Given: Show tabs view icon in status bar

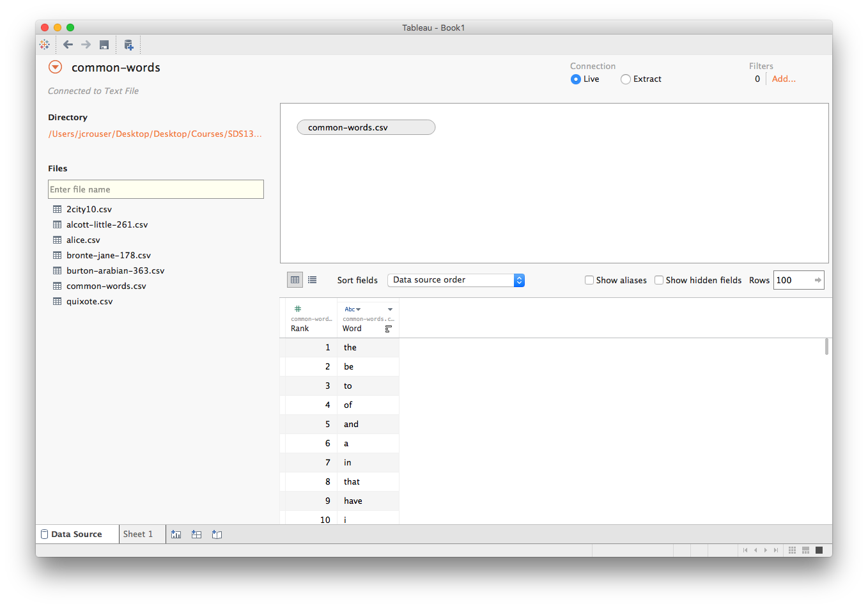Looking at the screenshot, I should click(819, 550).
